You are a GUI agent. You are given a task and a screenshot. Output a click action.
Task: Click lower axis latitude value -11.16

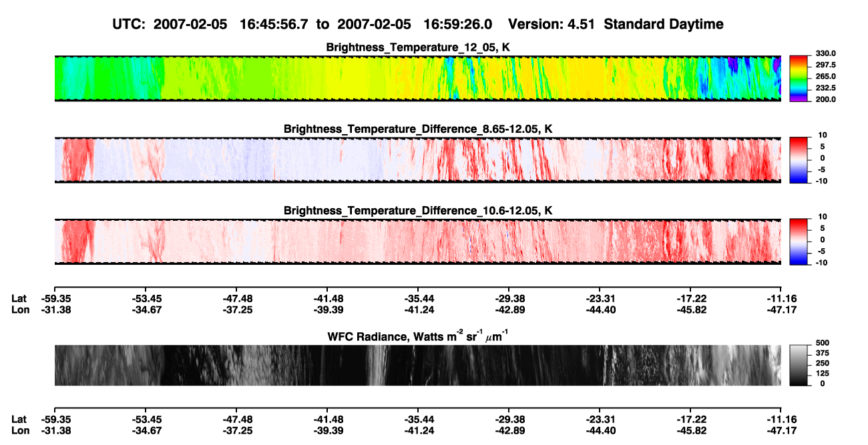coord(781,419)
